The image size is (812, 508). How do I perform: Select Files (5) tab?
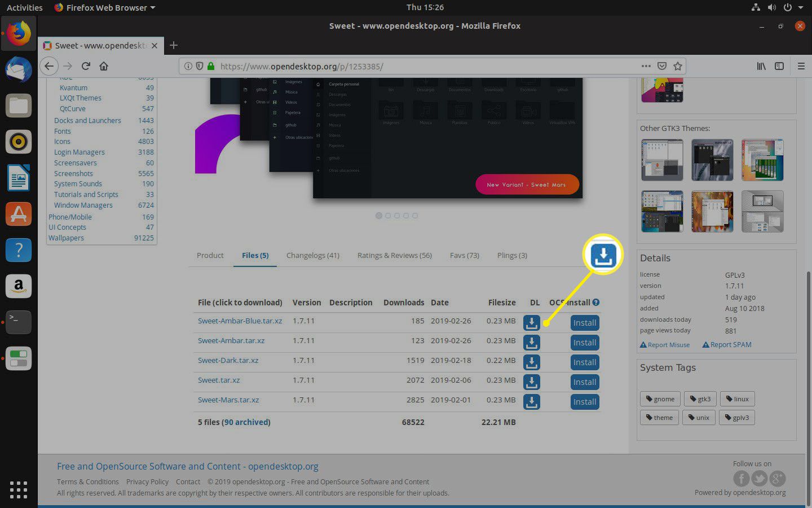pos(255,255)
